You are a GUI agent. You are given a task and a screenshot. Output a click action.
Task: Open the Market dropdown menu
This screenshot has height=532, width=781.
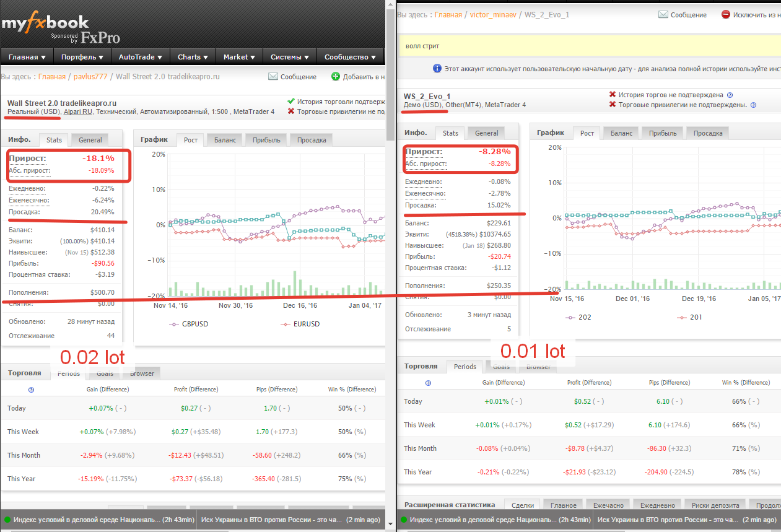239,57
